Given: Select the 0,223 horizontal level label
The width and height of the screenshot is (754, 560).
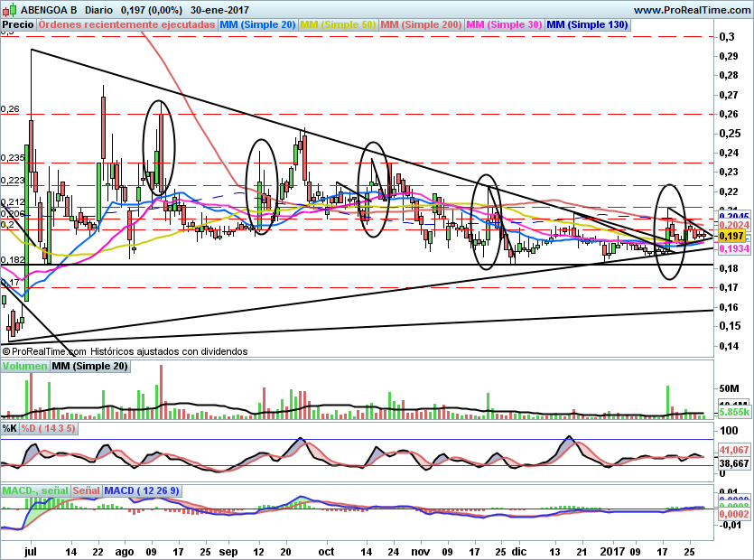Looking at the screenshot, I should pos(13,181).
